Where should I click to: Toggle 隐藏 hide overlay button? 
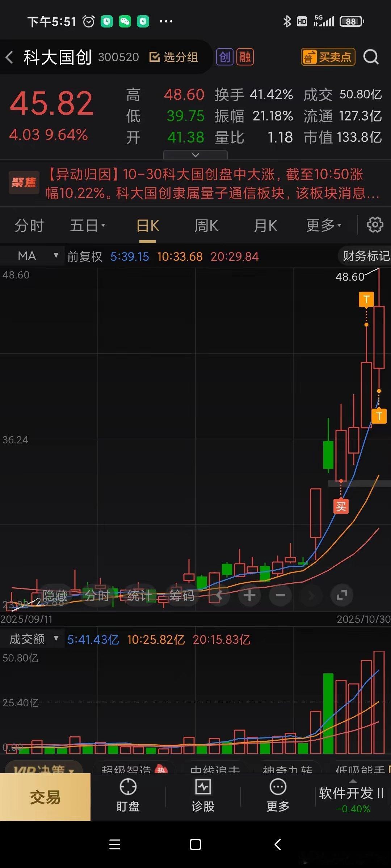[x=55, y=595]
